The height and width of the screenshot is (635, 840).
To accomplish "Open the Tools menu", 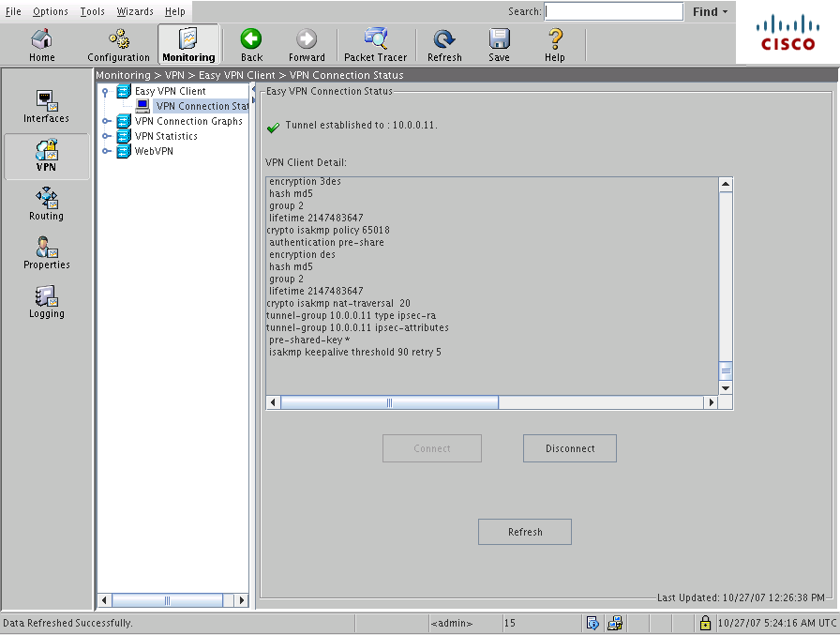I will pyautogui.click(x=92, y=11).
